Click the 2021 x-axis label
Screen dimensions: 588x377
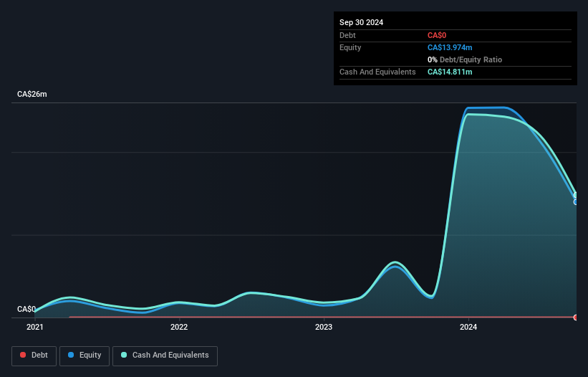(x=35, y=327)
